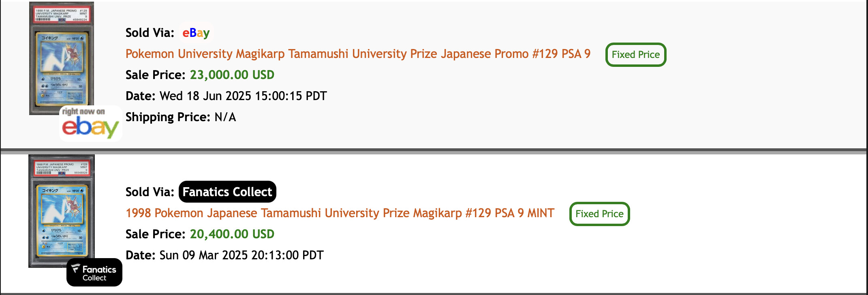
Task: Open the eBay-sold Magikarp card thumbnail
Action: [x=62, y=58]
